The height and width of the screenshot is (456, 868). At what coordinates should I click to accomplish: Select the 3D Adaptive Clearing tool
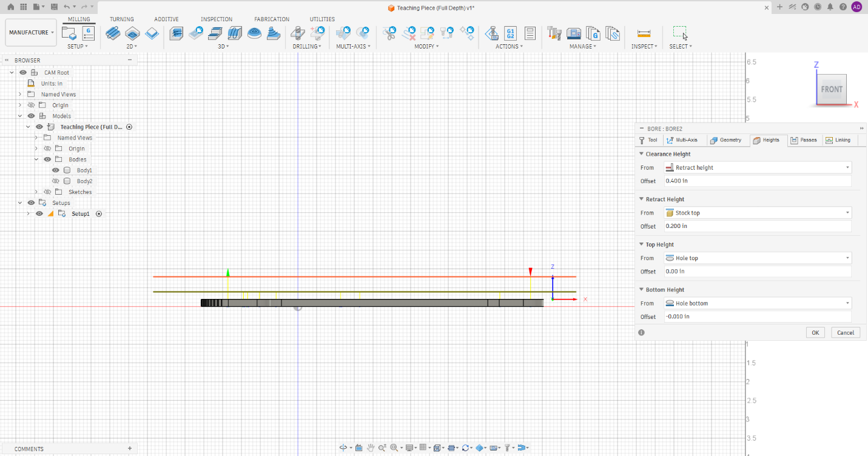pos(176,33)
